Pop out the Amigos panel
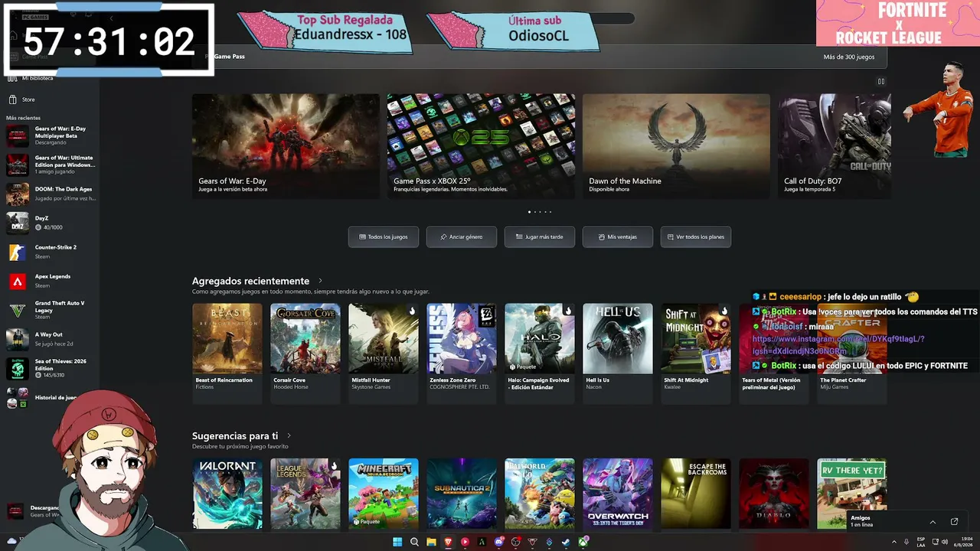Screen dimensions: 980x551 (x=954, y=522)
